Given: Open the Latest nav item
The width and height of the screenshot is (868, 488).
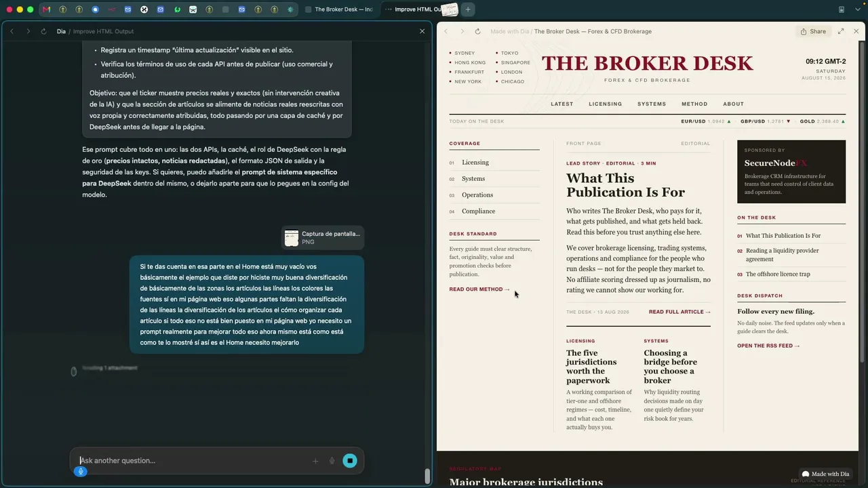Looking at the screenshot, I should click(x=562, y=104).
